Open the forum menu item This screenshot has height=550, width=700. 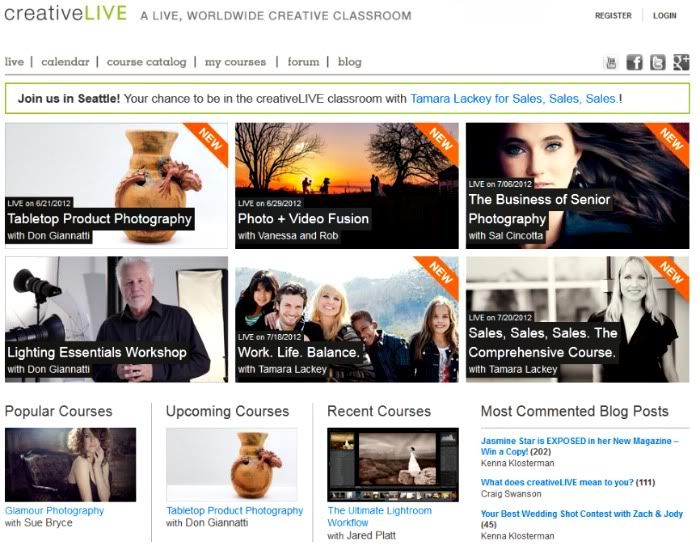click(303, 62)
